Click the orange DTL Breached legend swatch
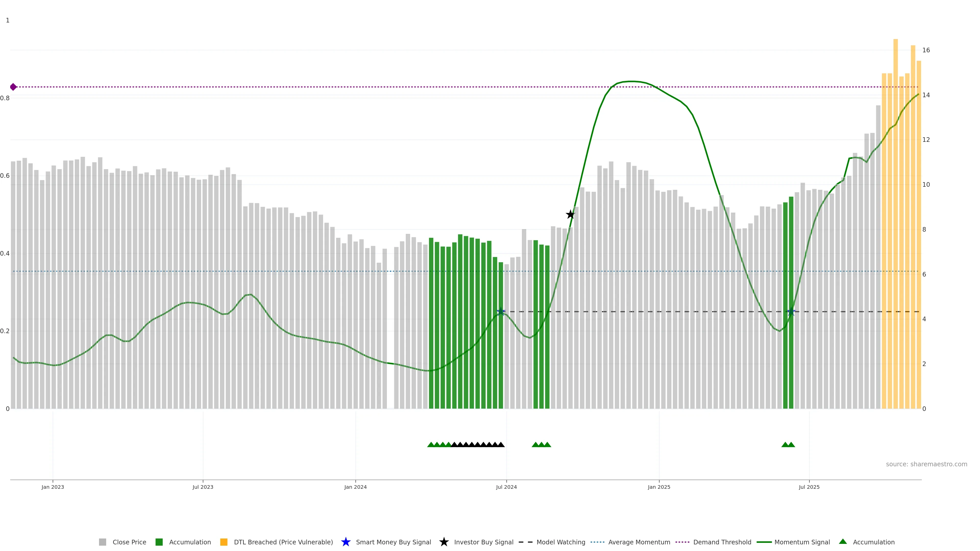 tap(224, 542)
